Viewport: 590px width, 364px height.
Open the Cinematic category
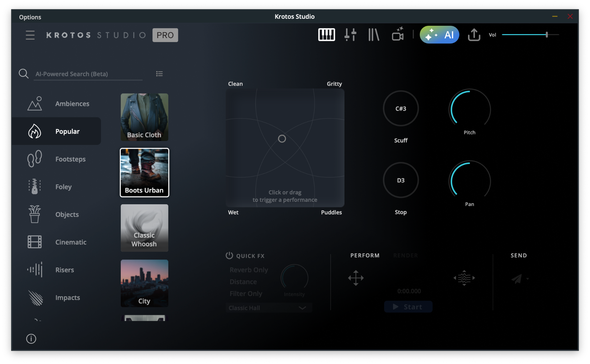click(57, 242)
